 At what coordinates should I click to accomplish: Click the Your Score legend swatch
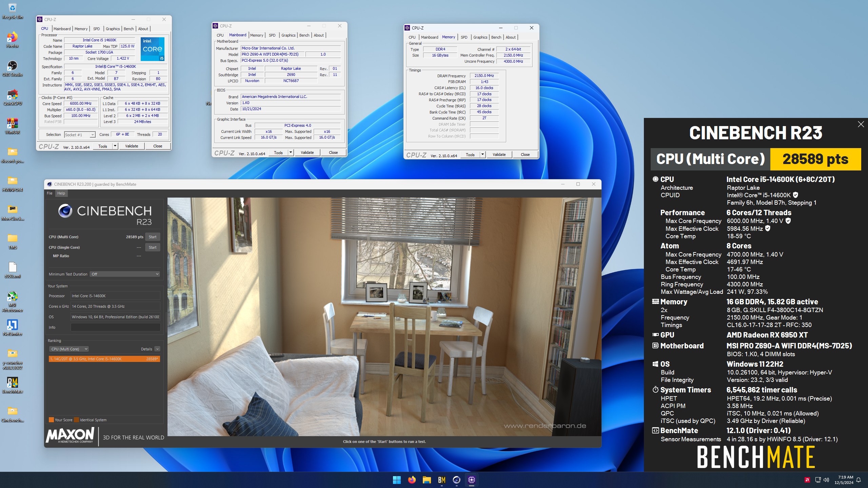pos(51,420)
